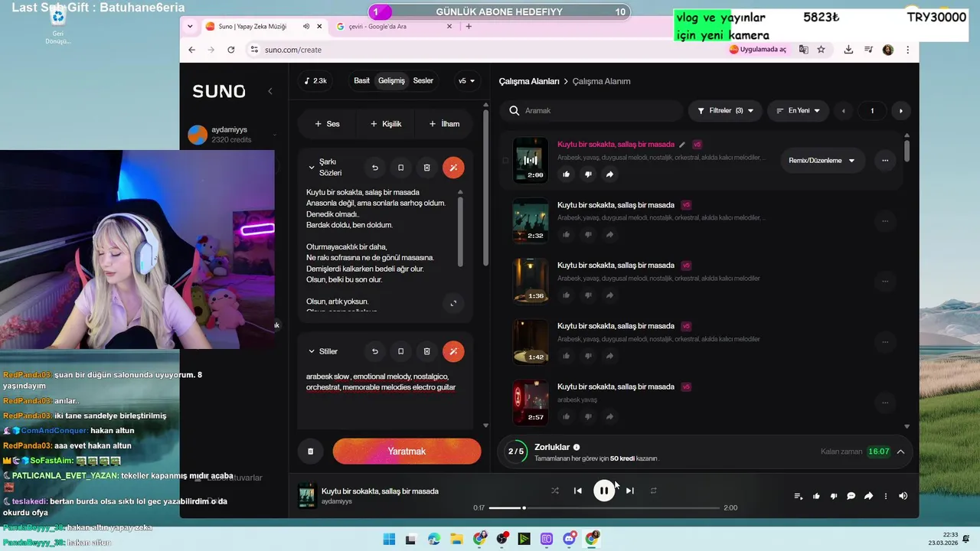Open comments in the player bar
Image resolution: width=980 pixels, height=551 pixels.
click(851, 496)
